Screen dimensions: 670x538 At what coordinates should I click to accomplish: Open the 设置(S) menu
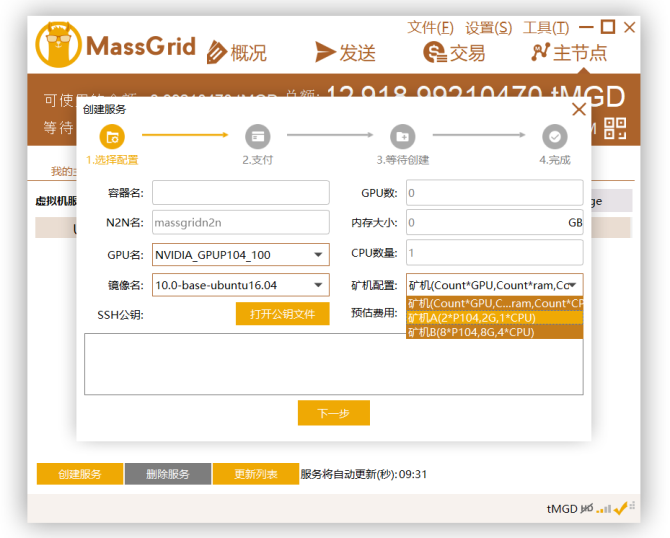(488, 27)
